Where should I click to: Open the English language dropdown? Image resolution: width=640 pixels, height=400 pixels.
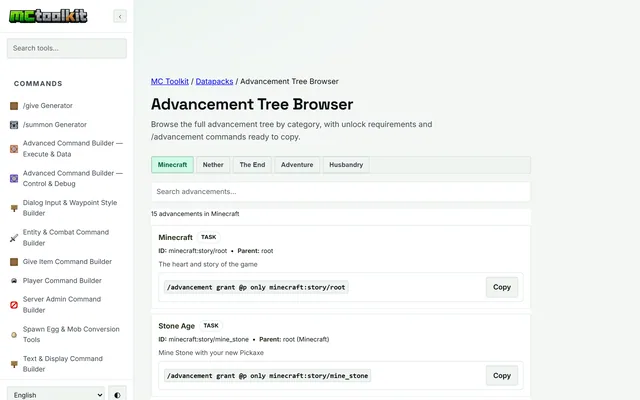56,395
